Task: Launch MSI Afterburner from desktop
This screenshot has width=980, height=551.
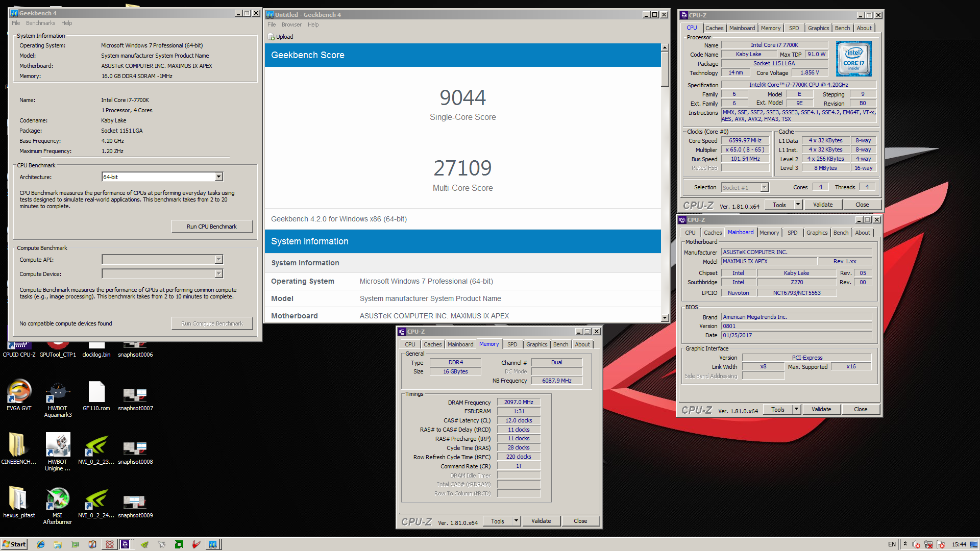Action: pyautogui.click(x=58, y=506)
